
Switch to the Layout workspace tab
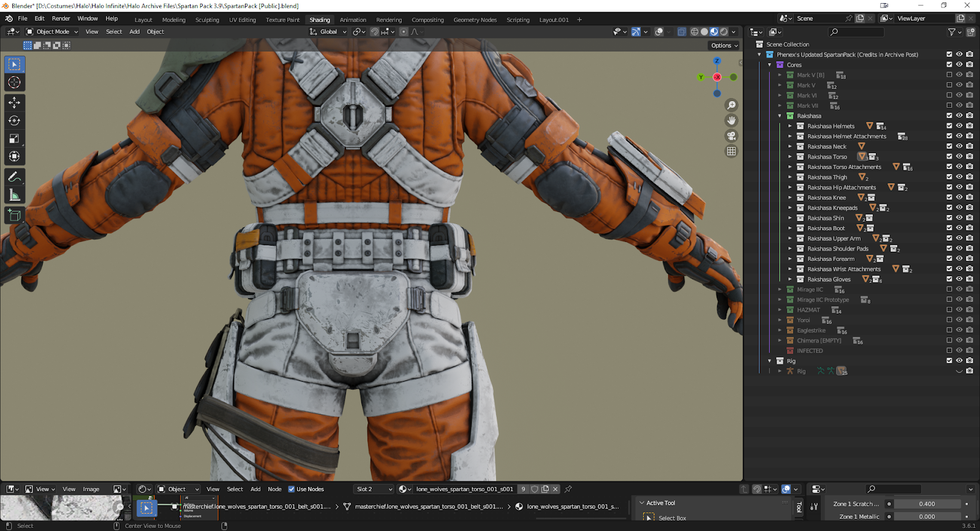click(143, 20)
